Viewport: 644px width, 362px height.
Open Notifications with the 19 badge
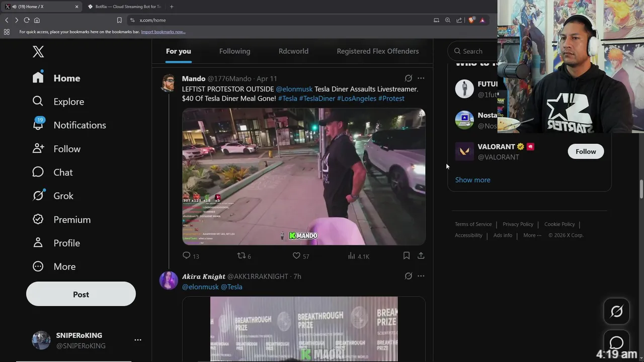click(x=69, y=125)
